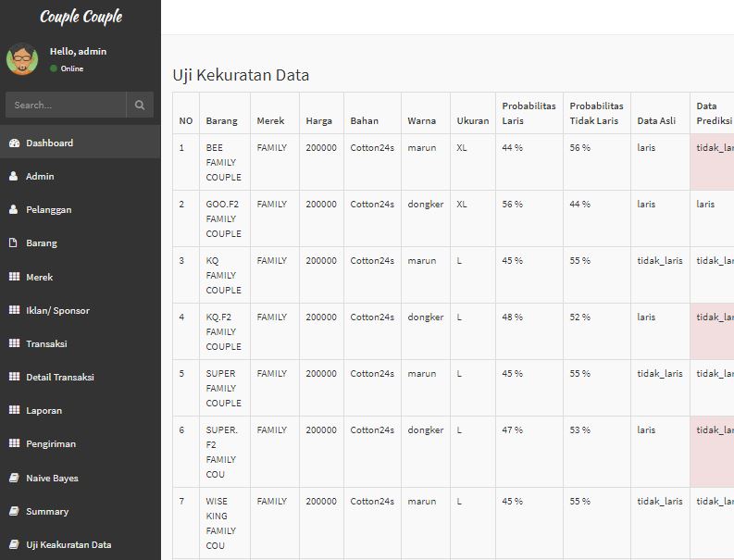Open the Summary link
This screenshot has height=560, width=734.
point(80,511)
